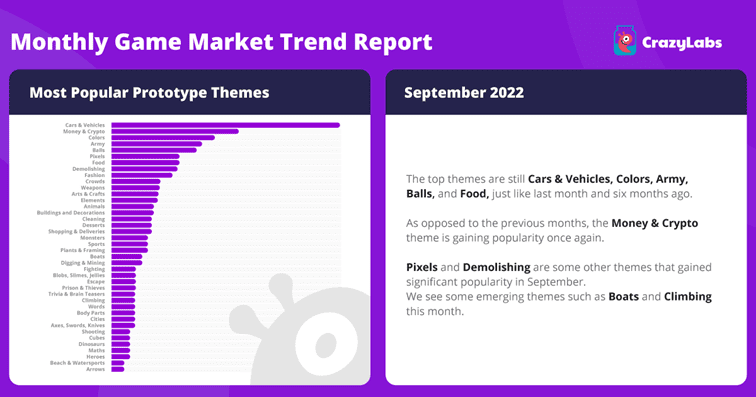
Task: Click the Demolishing theme label
Action: pyautogui.click(x=89, y=169)
